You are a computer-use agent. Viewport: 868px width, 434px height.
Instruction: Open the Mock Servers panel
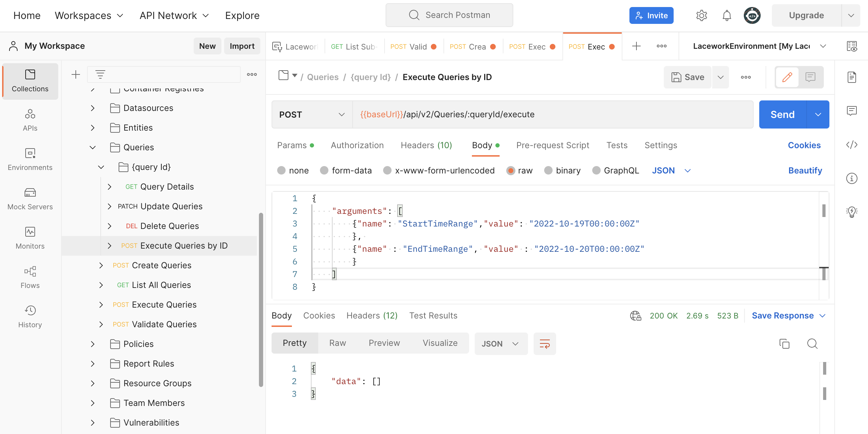click(x=30, y=198)
